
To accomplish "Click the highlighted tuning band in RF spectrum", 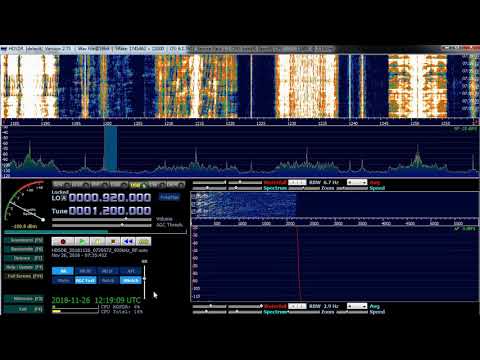I will pos(110,148).
